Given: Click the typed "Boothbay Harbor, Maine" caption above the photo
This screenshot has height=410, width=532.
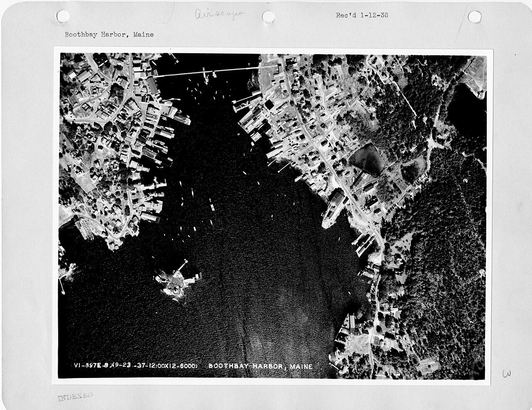Looking at the screenshot, I should pyautogui.click(x=109, y=34).
